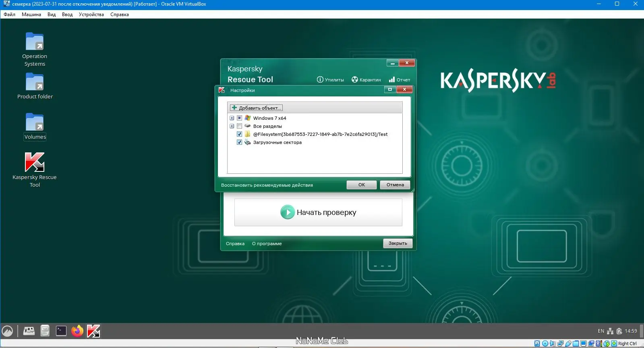
Task: Open the Устройства menu
Action: point(91,15)
